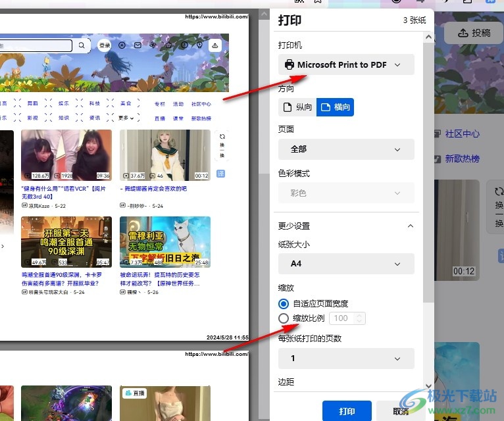The height and width of the screenshot is (421, 504).
Task: Open the A4 paper size dropdown
Action: [346, 264]
